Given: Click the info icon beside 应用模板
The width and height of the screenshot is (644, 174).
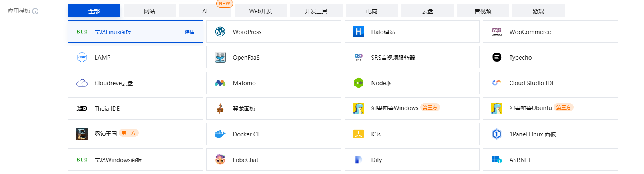Looking at the screenshot, I should click(35, 11).
